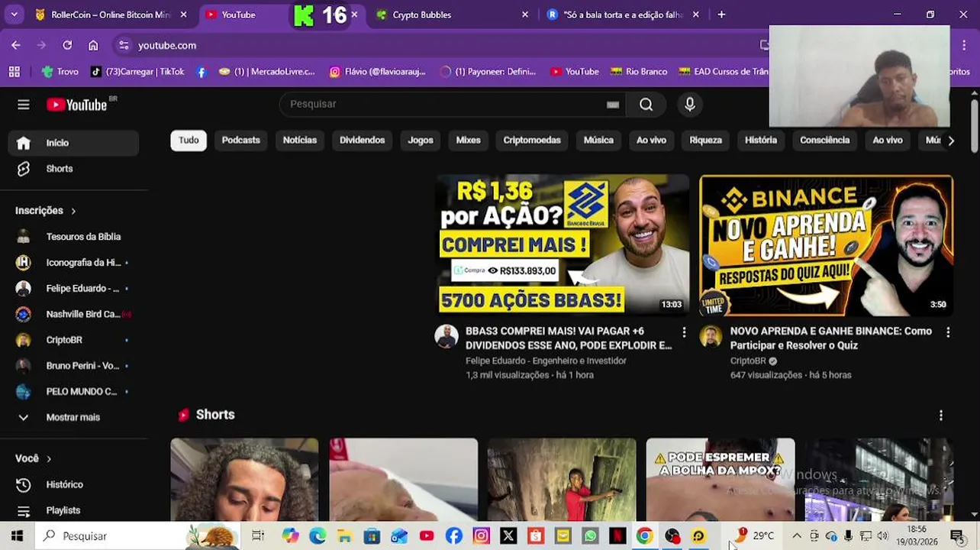Open Felipe Eduardo subscription channel
Screen dimensions: 980x550
tap(73, 289)
